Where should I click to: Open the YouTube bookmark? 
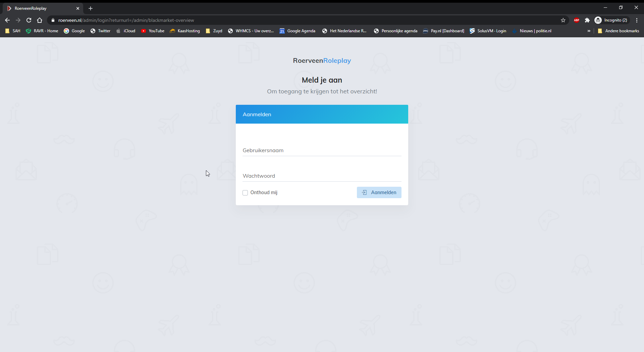pyautogui.click(x=153, y=31)
